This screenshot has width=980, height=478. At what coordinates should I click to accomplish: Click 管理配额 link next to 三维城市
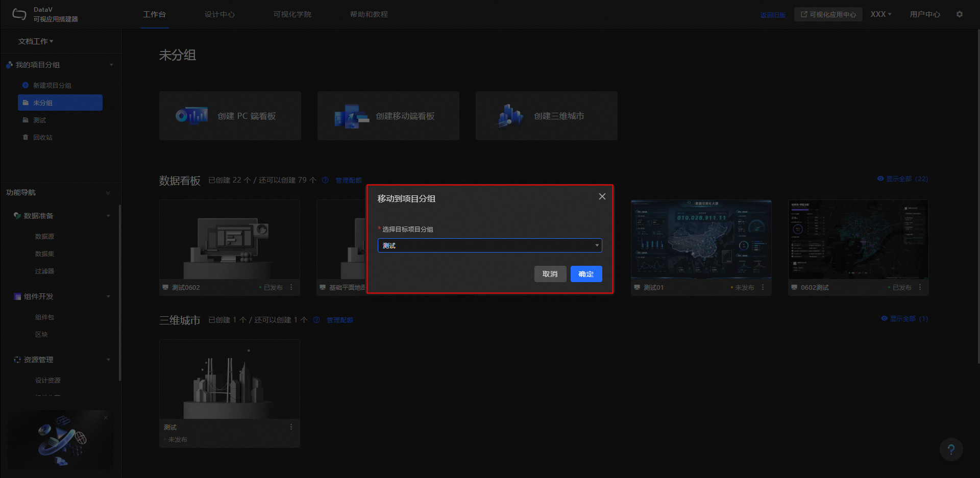pos(340,320)
